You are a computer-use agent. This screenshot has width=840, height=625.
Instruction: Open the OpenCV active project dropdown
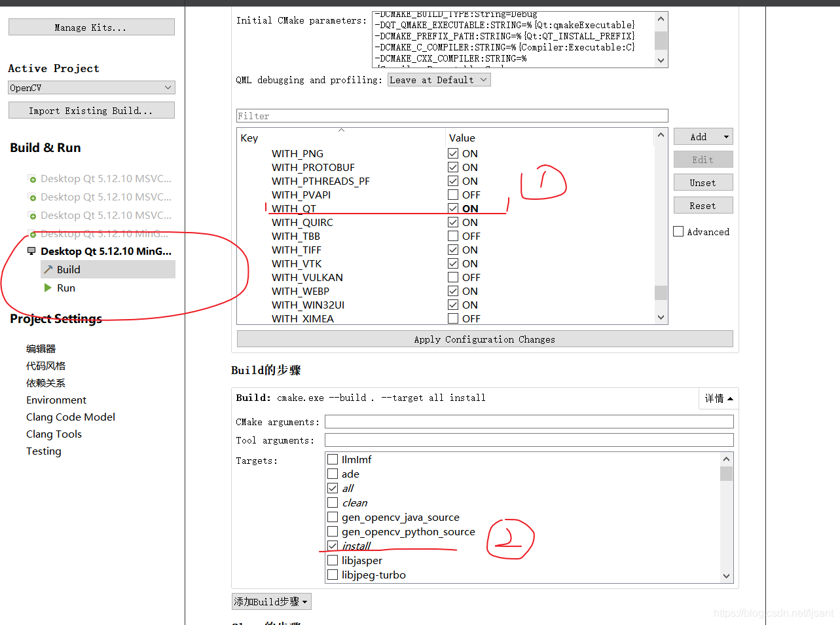tap(91, 87)
